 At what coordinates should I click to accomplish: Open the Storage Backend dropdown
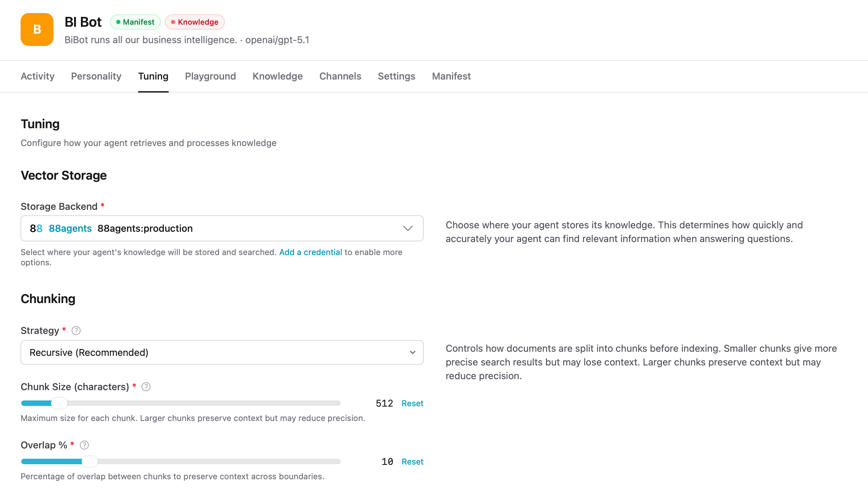(x=408, y=228)
